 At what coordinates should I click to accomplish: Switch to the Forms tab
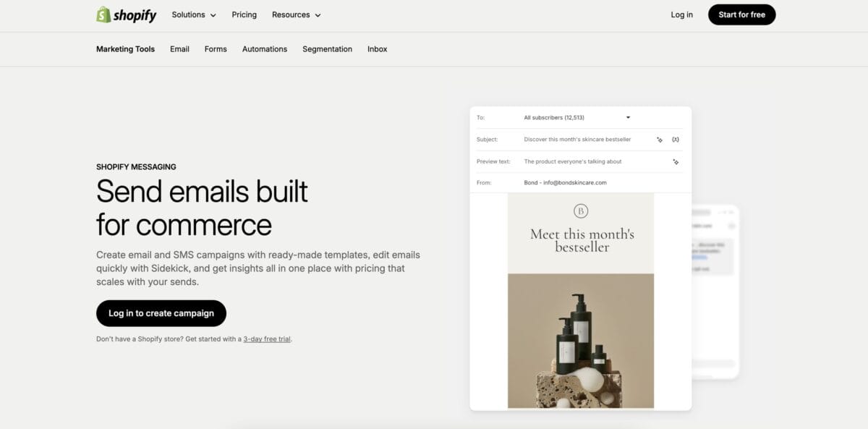click(x=215, y=48)
